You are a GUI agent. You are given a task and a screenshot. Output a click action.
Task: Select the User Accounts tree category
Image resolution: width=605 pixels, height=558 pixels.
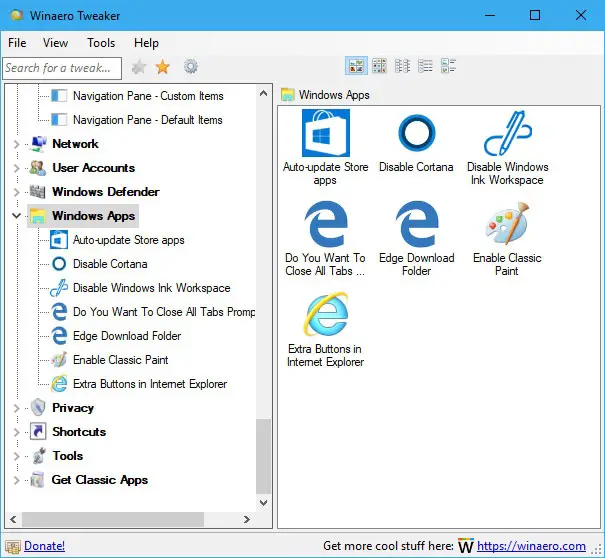(x=93, y=168)
